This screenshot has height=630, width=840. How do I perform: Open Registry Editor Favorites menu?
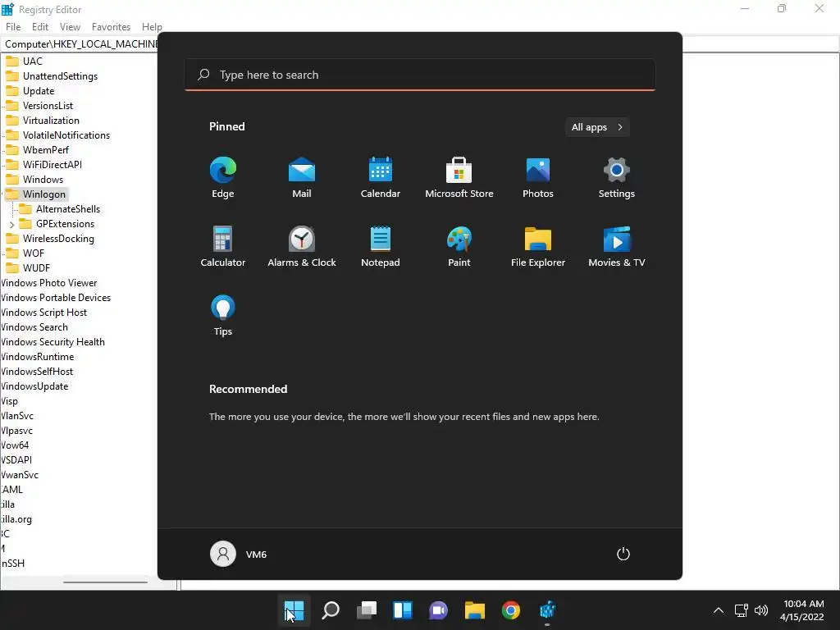pos(111,27)
